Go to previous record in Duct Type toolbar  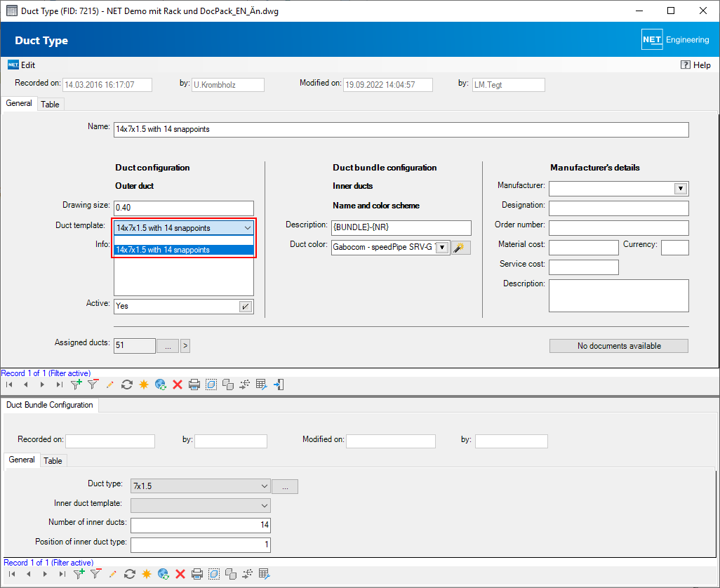point(26,385)
